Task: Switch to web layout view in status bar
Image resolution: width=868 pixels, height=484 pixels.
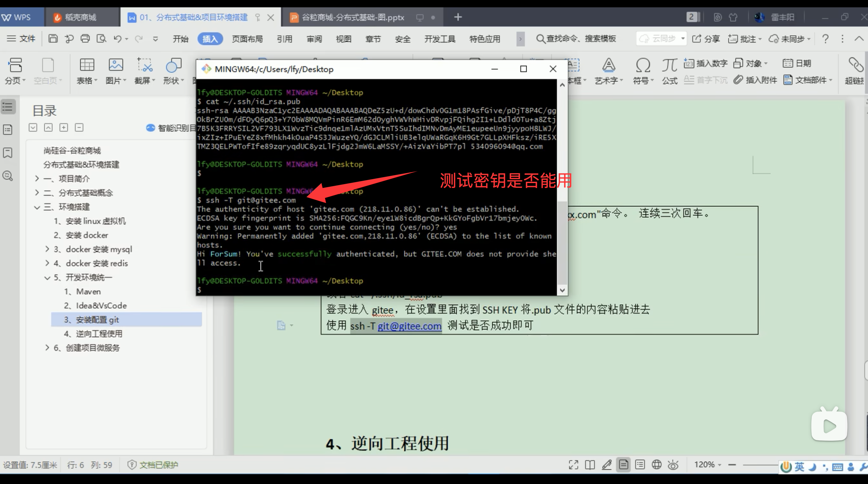Action: tap(656, 465)
